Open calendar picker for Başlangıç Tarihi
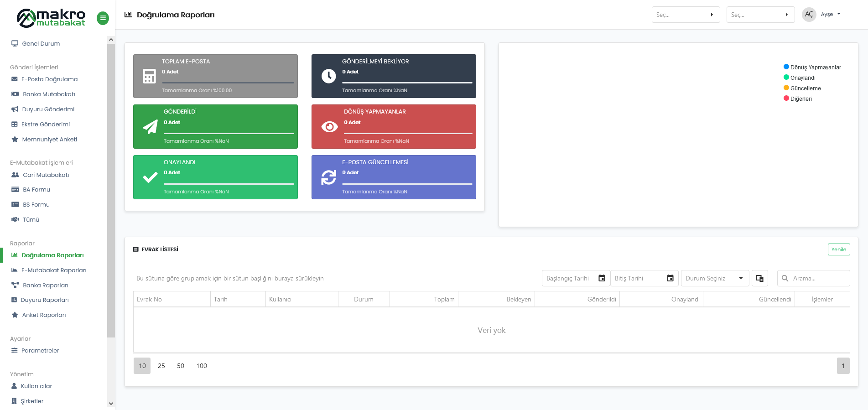 (602, 278)
